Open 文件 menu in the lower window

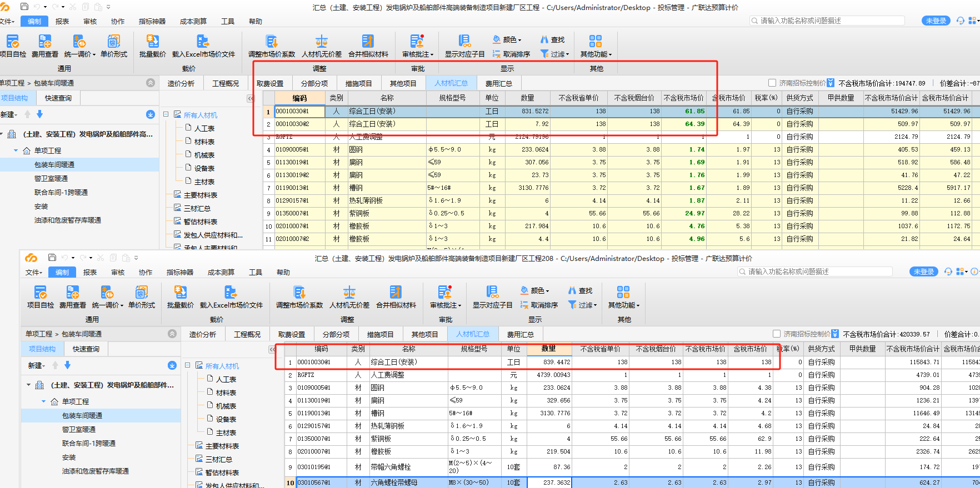33,273
